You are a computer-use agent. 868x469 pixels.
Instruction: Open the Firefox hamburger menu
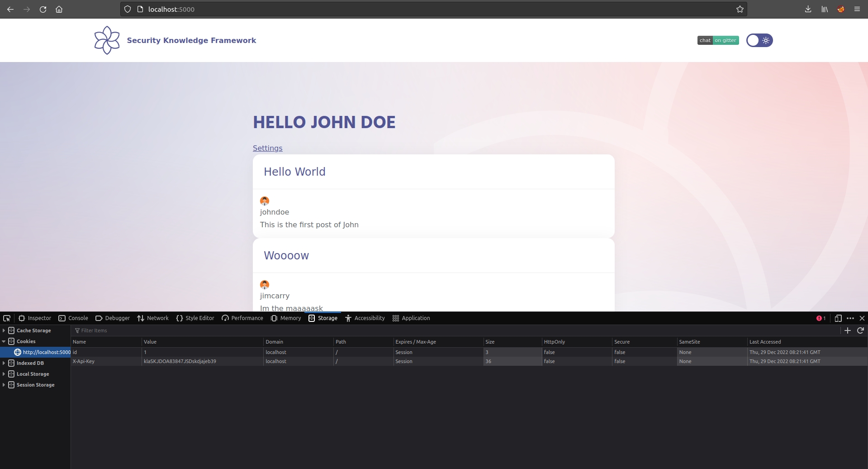coord(857,9)
